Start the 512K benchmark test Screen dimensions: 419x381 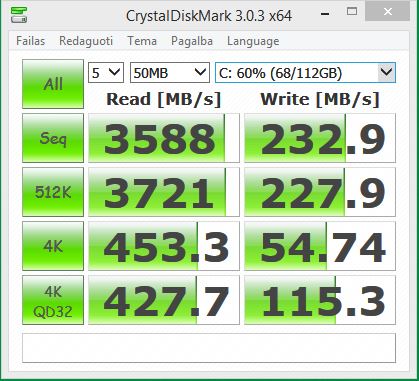pyautogui.click(x=53, y=192)
